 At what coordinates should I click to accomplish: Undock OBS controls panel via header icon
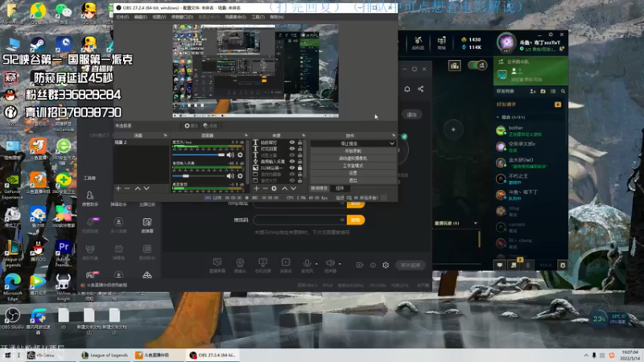pyautogui.click(x=394, y=135)
